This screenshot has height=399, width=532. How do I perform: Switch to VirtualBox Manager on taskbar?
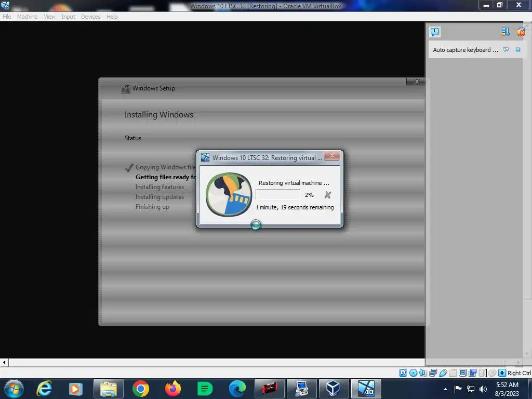tap(334, 389)
